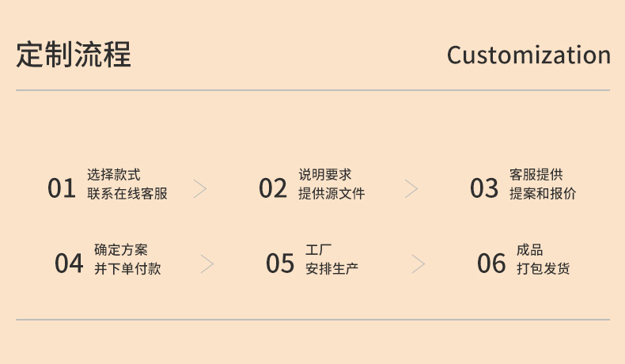This screenshot has width=625, height=364.
Task: Click the 并下单付款 text
Action: [127, 269]
